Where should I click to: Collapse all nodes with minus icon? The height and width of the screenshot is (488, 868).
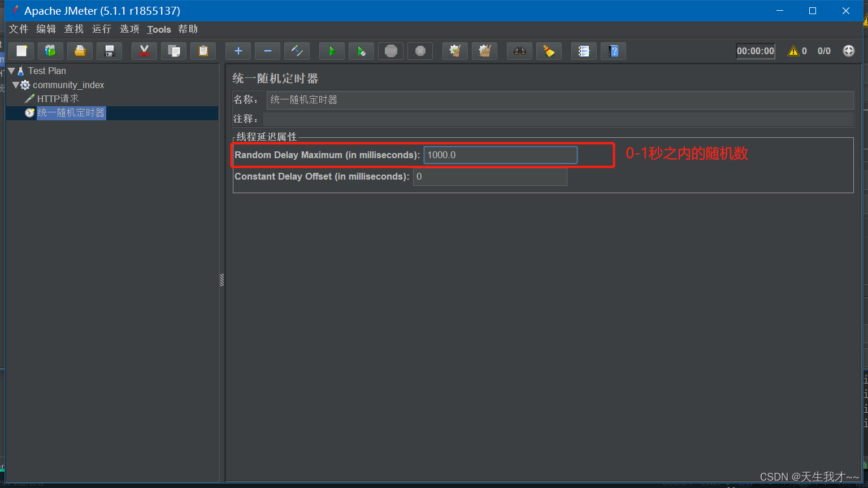click(x=268, y=51)
